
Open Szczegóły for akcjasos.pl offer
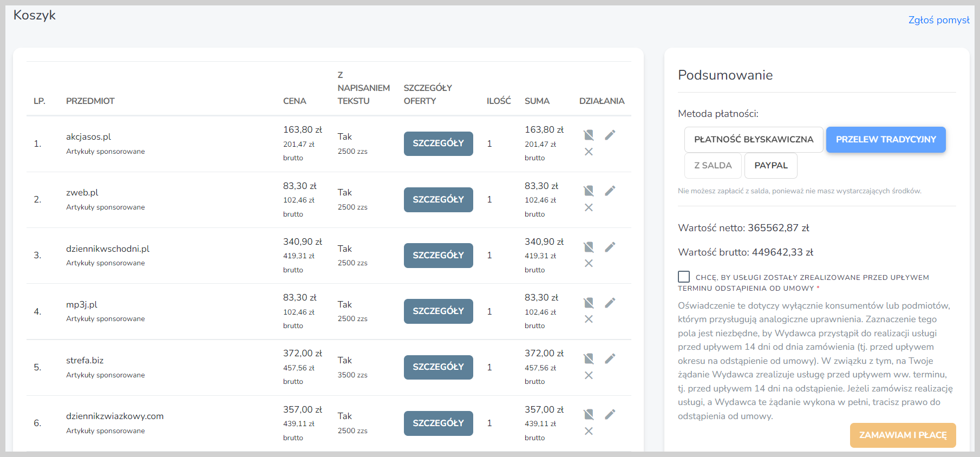tap(439, 143)
